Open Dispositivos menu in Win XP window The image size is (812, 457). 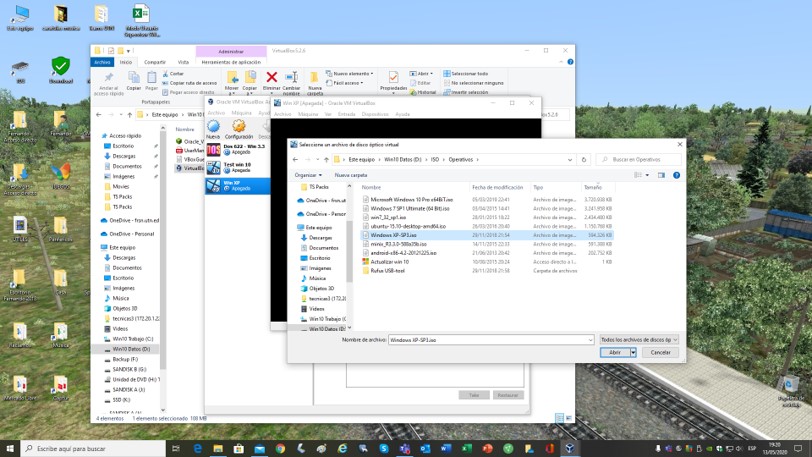pos(375,114)
